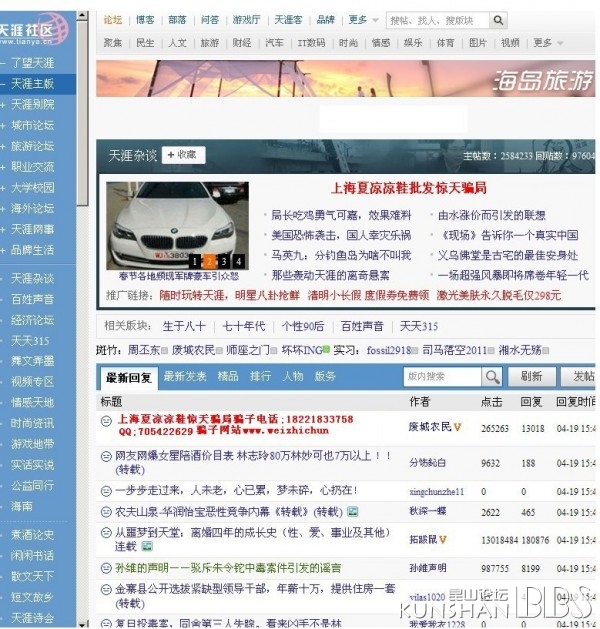The height and width of the screenshot is (629, 600).
Task: Switch to 精品 tab
Action: tap(228, 376)
